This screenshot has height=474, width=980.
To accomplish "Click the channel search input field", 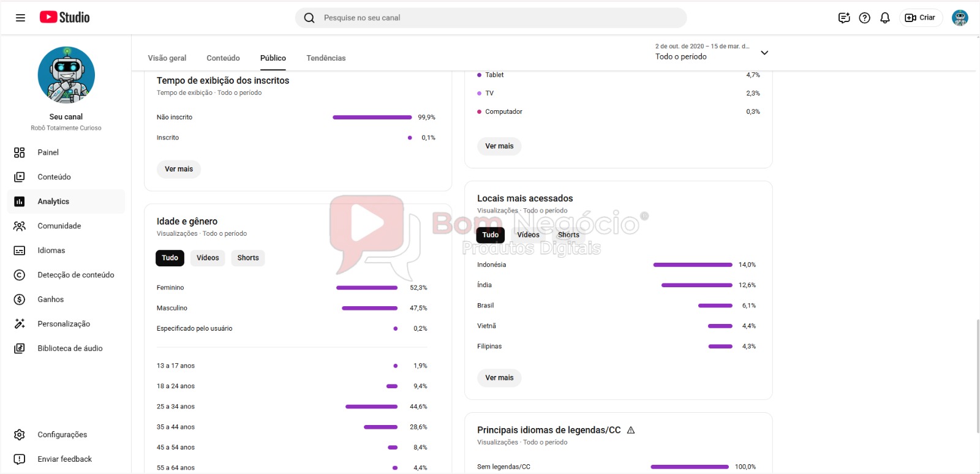I will coord(490,18).
